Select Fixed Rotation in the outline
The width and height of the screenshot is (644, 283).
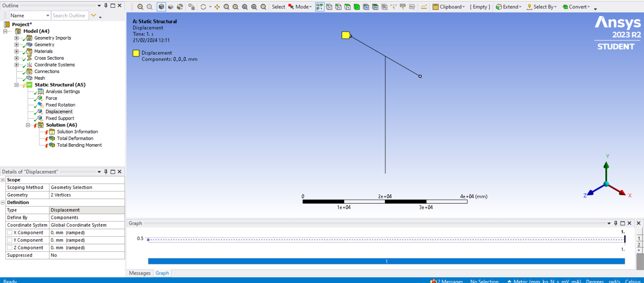pos(60,105)
